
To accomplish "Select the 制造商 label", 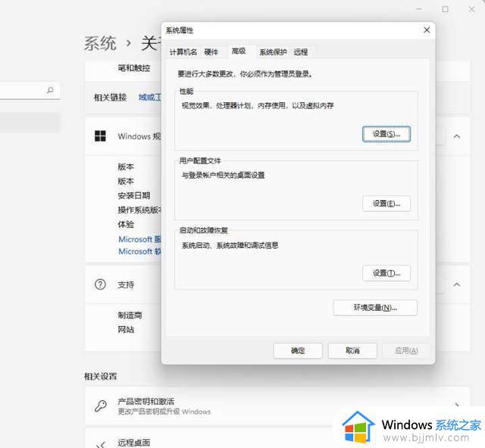I will pyautogui.click(x=130, y=315).
